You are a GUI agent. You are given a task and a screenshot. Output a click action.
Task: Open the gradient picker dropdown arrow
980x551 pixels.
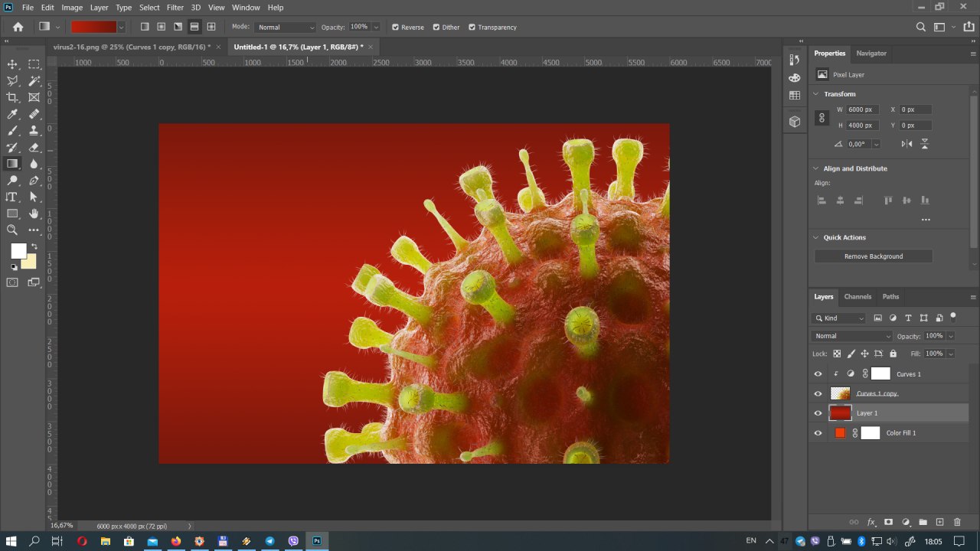(x=121, y=28)
